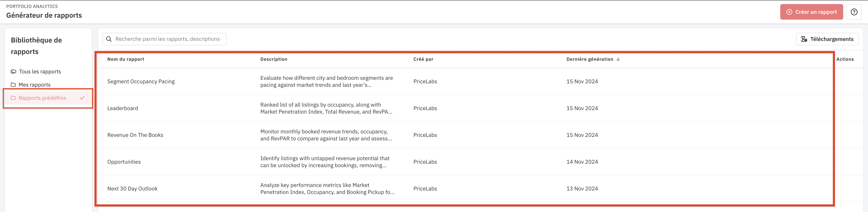The image size is (868, 212).
Task: Click the search magnifier icon
Action: click(109, 39)
